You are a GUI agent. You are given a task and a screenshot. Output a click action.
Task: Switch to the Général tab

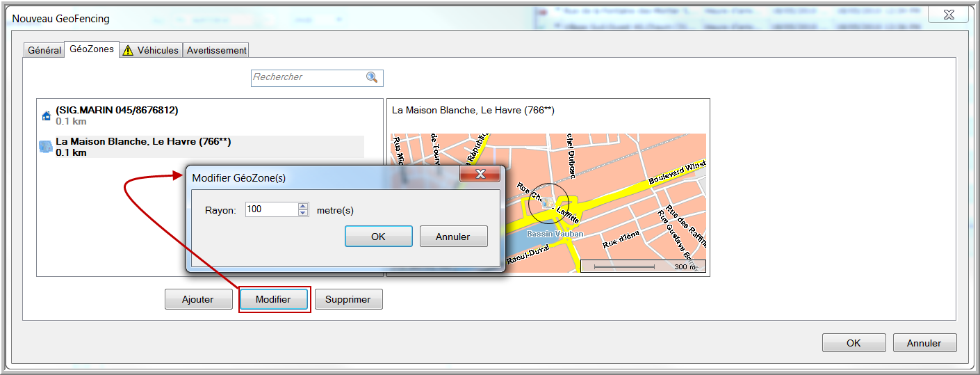(44, 50)
